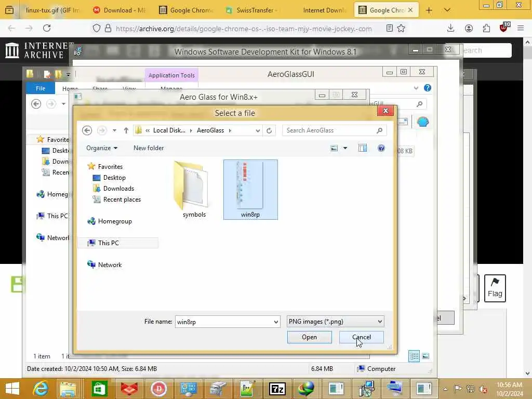This screenshot has height=399, width=532.
Task: Click Cancel in Select a file dialog
Action: 362,337
